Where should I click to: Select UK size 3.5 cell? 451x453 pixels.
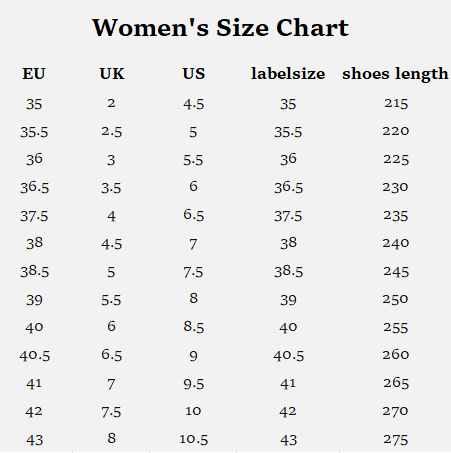(111, 188)
